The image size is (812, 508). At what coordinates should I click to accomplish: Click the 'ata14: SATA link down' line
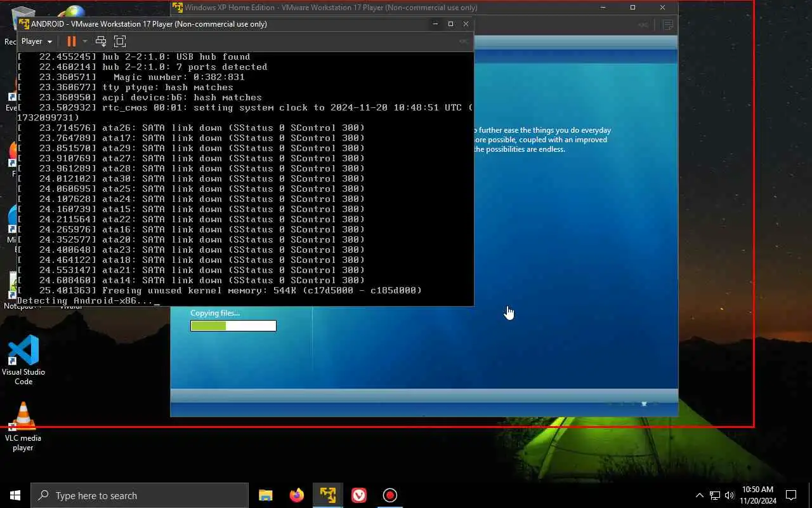tap(191, 280)
